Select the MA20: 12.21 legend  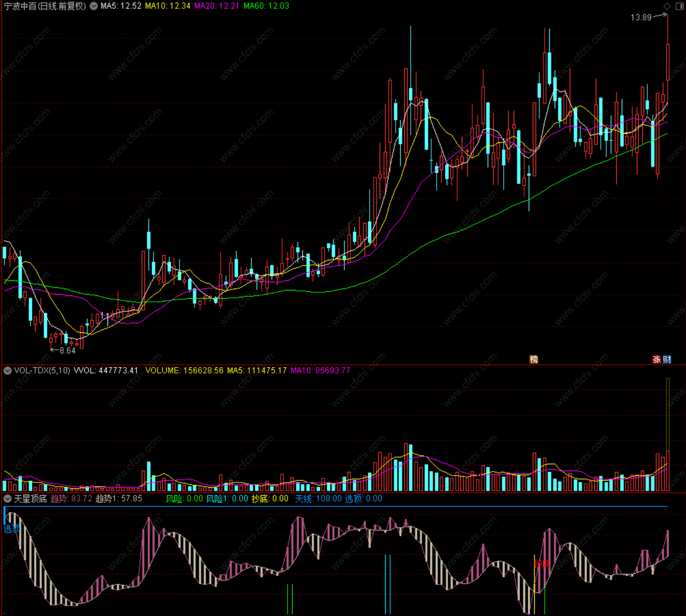217,6
